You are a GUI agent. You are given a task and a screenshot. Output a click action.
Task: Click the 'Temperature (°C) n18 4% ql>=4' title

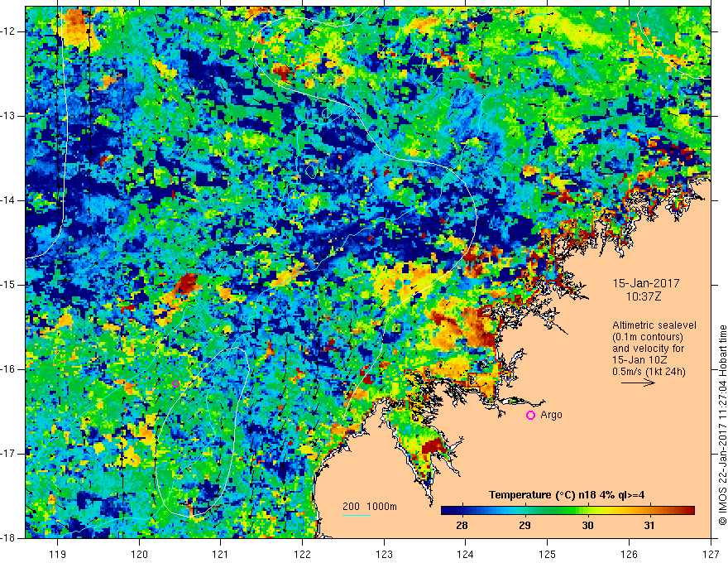pyautogui.click(x=567, y=495)
